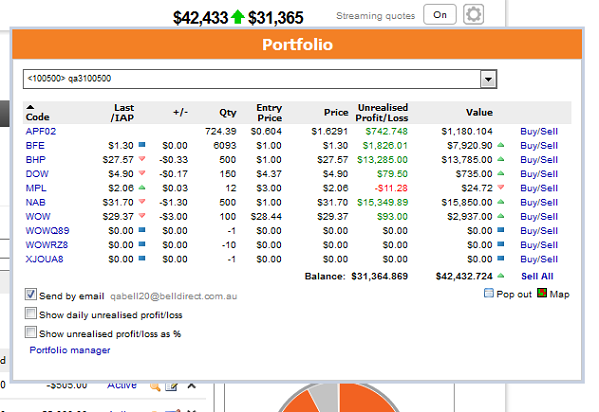The width and height of the screenshot is (599, 412).
Task: Click MPL last price up arrow icon
Action: coord(142,187)
